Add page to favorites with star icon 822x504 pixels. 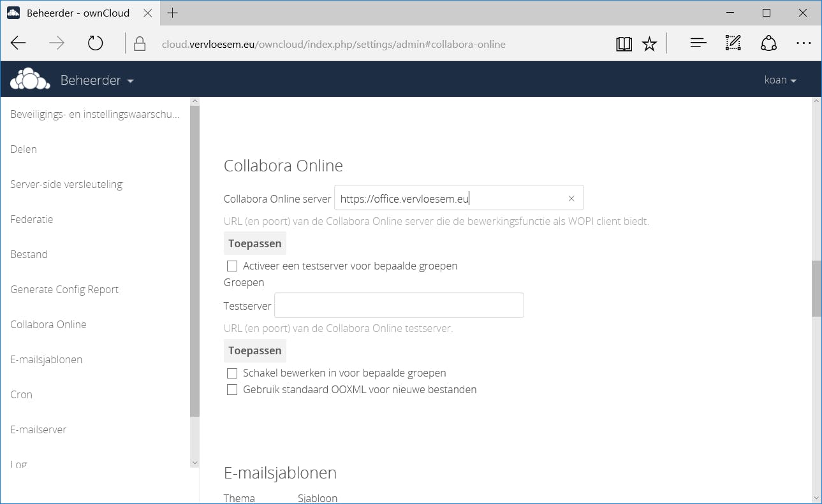click(649, 43)
